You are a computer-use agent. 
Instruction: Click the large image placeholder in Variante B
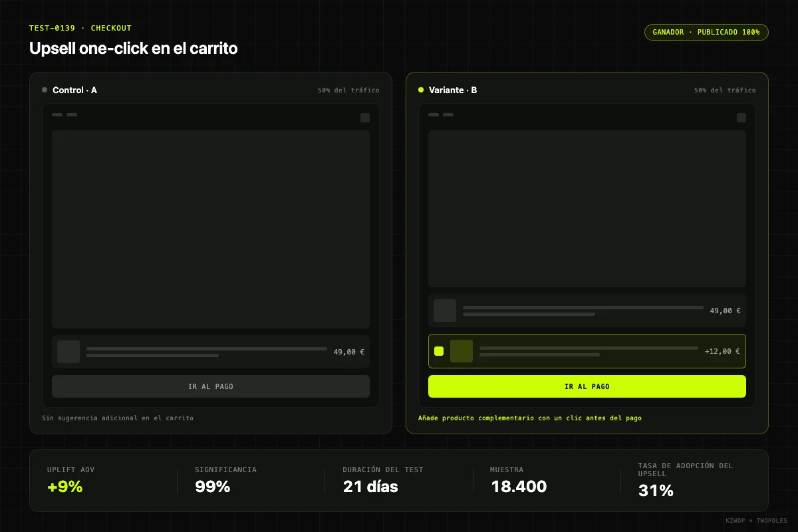pyautogui.click(x=587, y=209)
